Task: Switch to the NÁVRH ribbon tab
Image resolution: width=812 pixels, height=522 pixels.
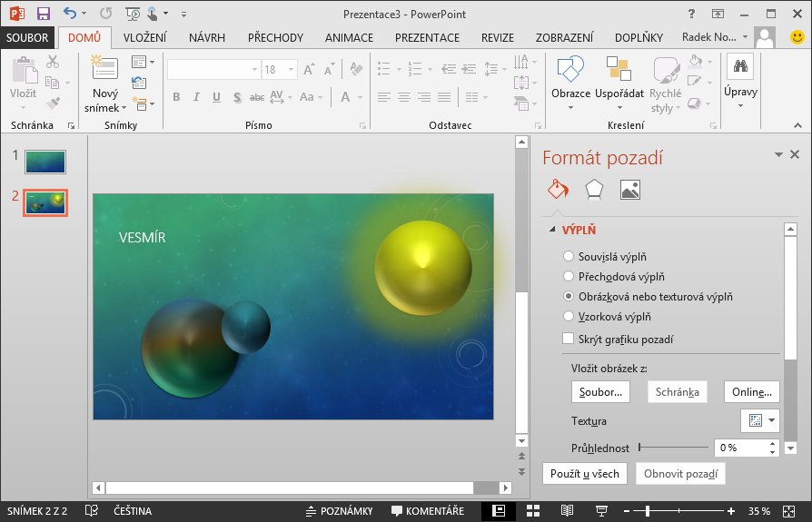Action: pos(207,38)
